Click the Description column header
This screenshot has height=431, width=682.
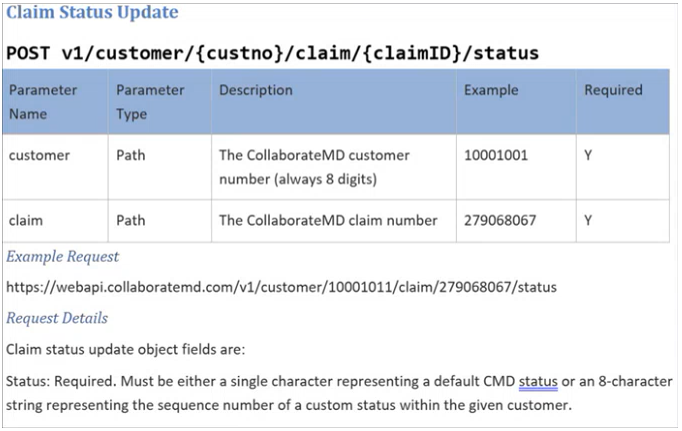(x=256, y=90)
